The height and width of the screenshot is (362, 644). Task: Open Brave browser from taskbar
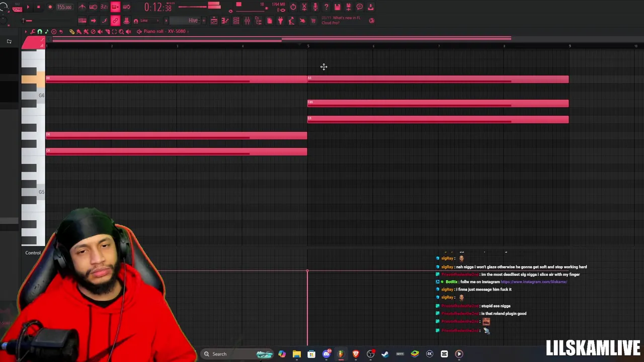tap(356, 354)
